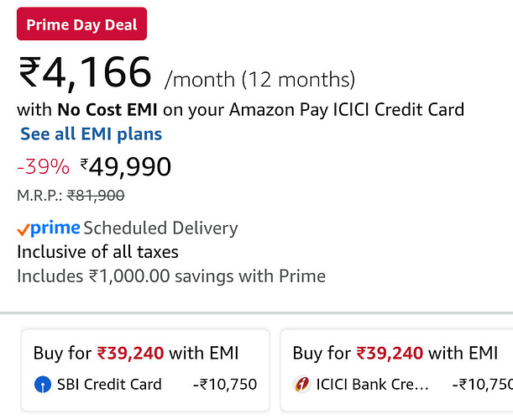Click the No Cost EMI text
Image resolution: width=513 pixels, height=420 pixels.
point(107,110)
